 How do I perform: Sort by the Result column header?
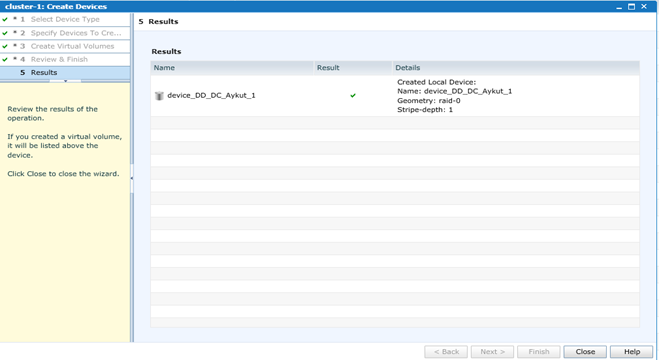tap(353, 68)
